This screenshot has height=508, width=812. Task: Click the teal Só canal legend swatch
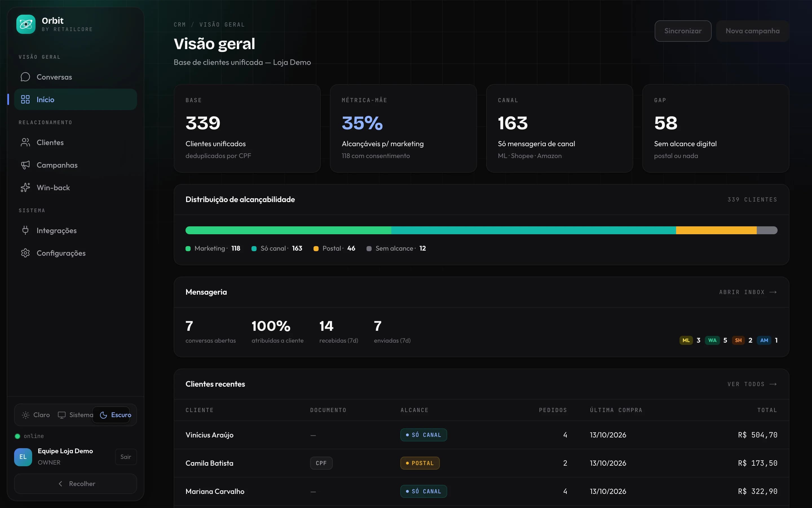pos(254,249)
